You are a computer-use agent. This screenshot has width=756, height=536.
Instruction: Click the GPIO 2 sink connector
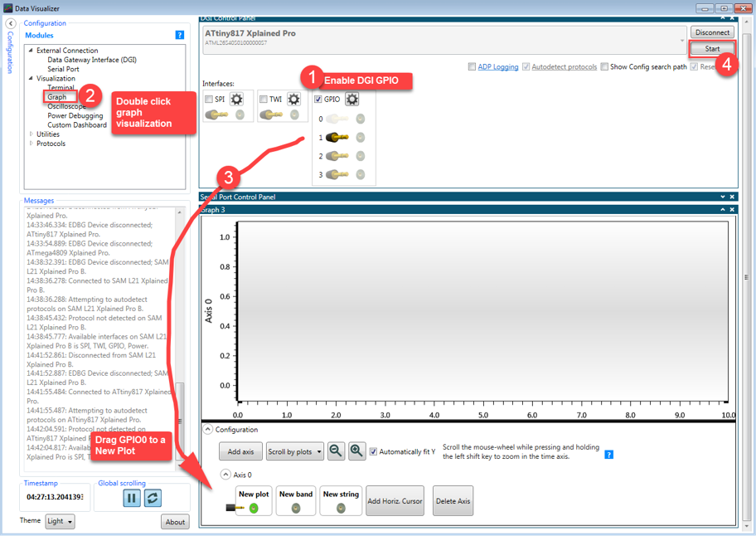tap(360, 156)
